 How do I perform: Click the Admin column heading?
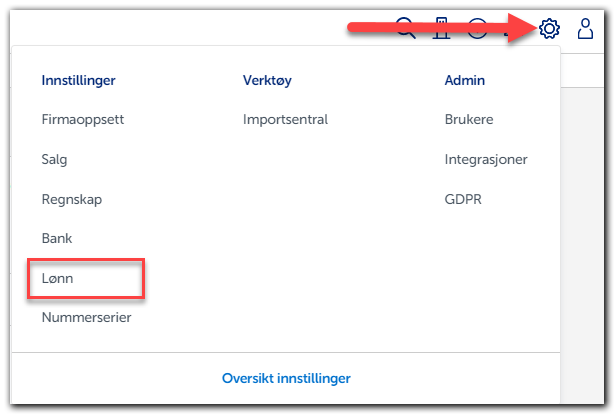tap(465, 80)
